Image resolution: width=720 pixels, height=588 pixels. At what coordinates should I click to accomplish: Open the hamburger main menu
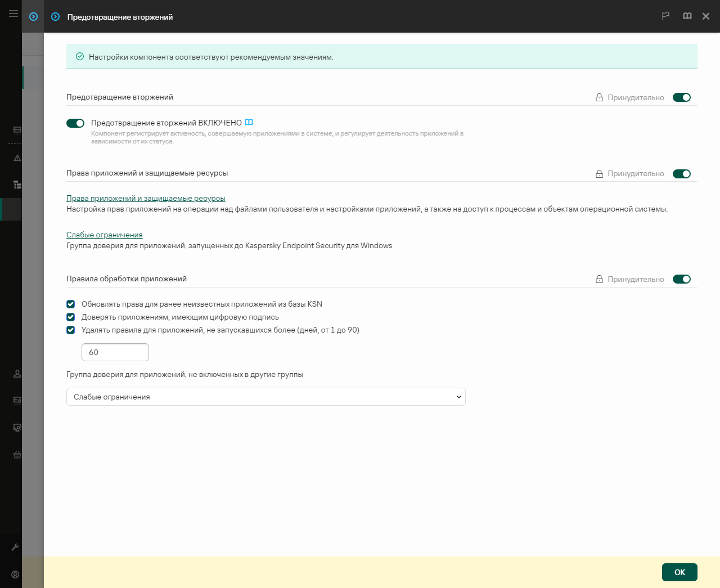click(13, 14)
